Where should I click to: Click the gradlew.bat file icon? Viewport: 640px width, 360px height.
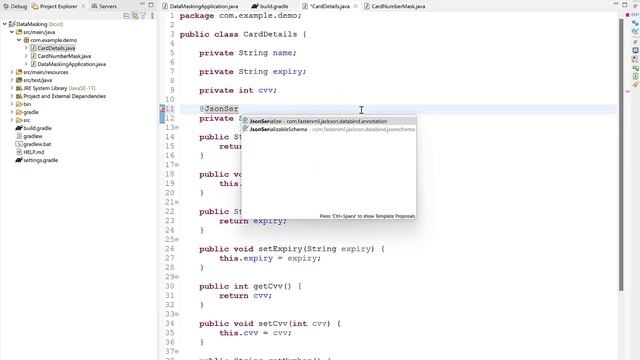[19, 144]
